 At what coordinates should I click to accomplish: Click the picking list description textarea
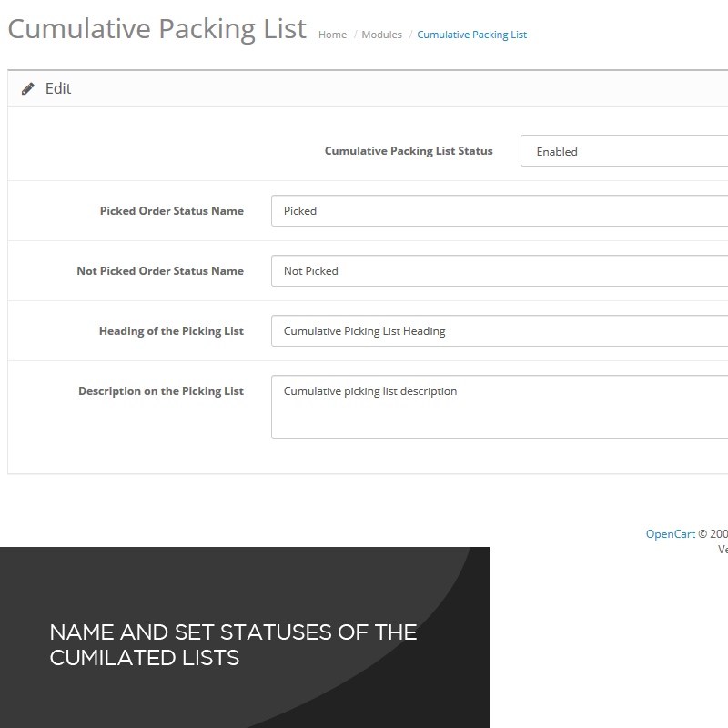pos(500,407)
